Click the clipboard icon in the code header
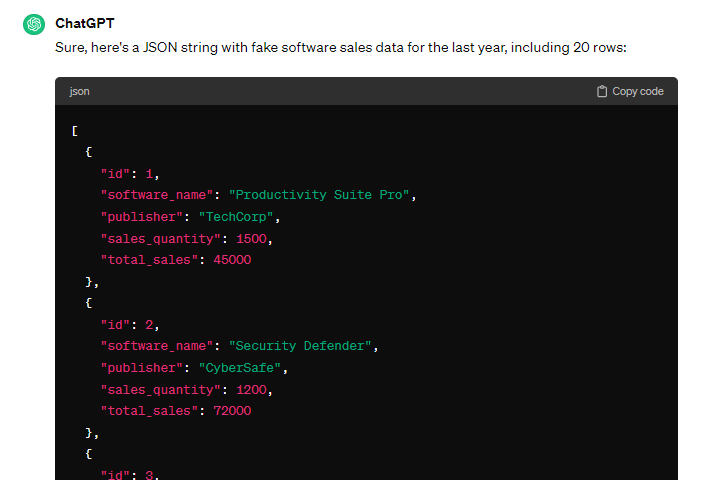 pyautogui.click(x=602, y=92)
